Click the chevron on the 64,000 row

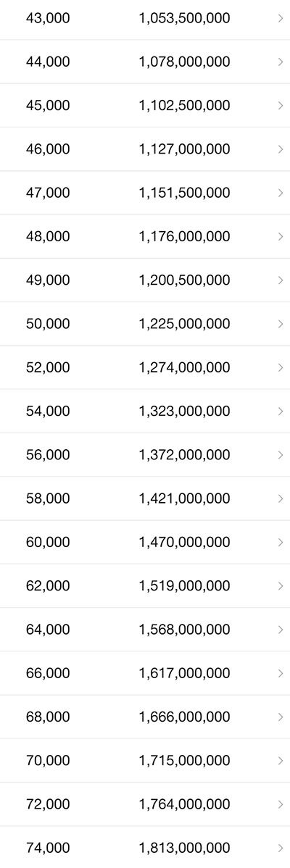pos(281,630)
